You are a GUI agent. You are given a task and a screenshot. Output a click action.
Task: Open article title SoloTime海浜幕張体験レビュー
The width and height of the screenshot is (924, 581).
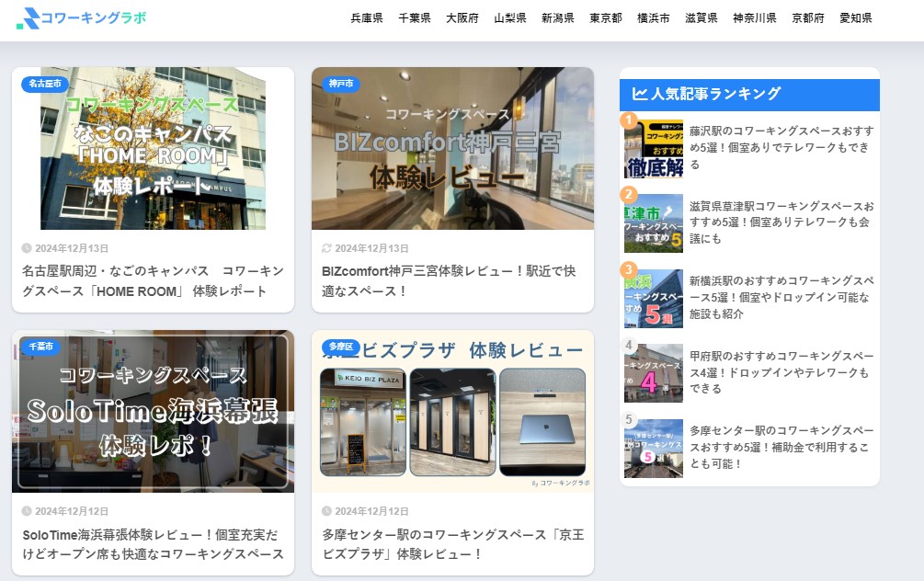pyautogui.click(x=153, y=544)
